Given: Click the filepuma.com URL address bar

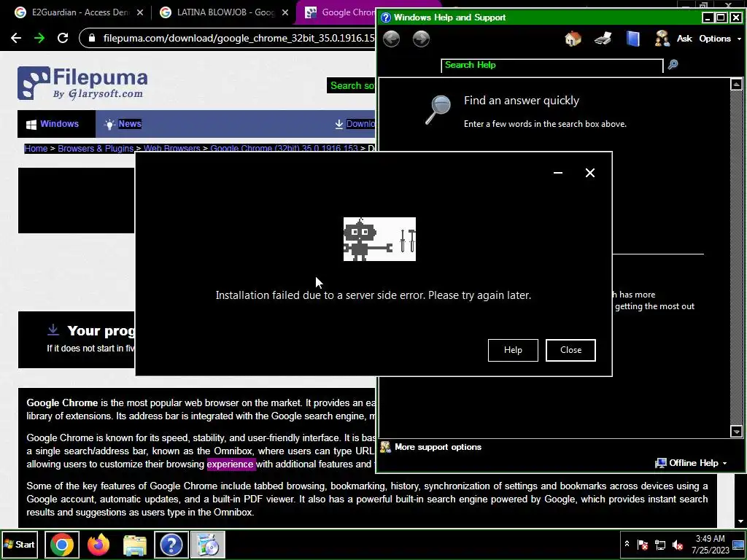Looking at the screenshot, I should [x=239, y=38].
